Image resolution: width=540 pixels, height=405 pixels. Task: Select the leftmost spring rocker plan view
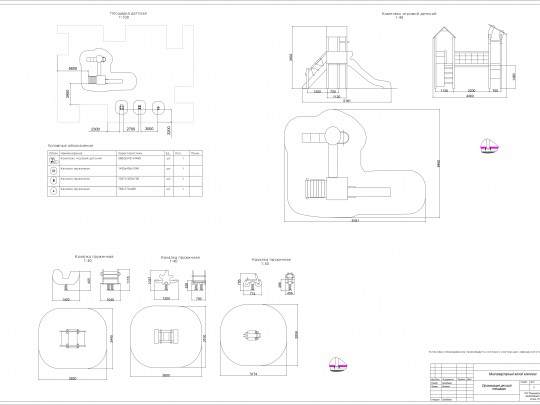[72, 339]
